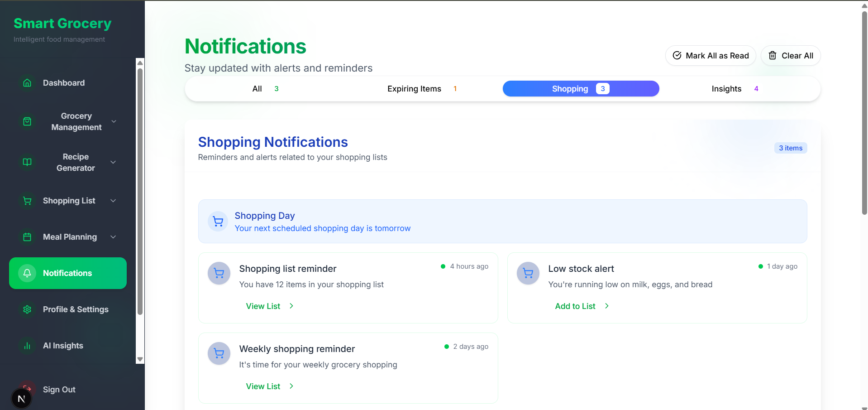Click the sidebar scrollbar up arrow

pos(140,63)
